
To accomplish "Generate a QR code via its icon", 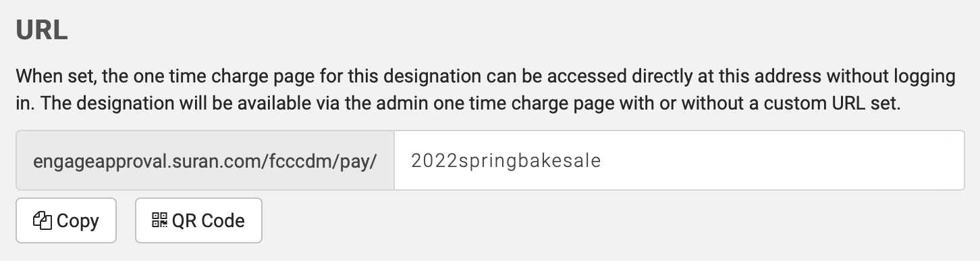I will click(160, 220).
